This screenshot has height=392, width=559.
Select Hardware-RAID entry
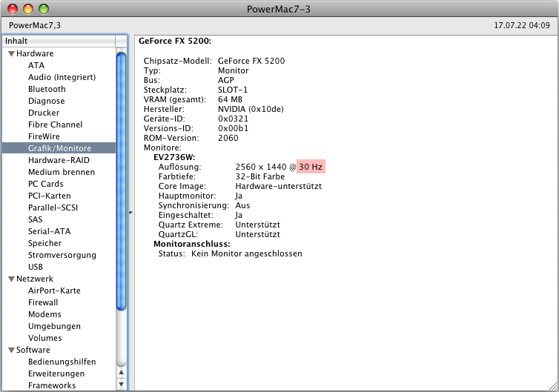pyautogui.click(x=59, y=160)
